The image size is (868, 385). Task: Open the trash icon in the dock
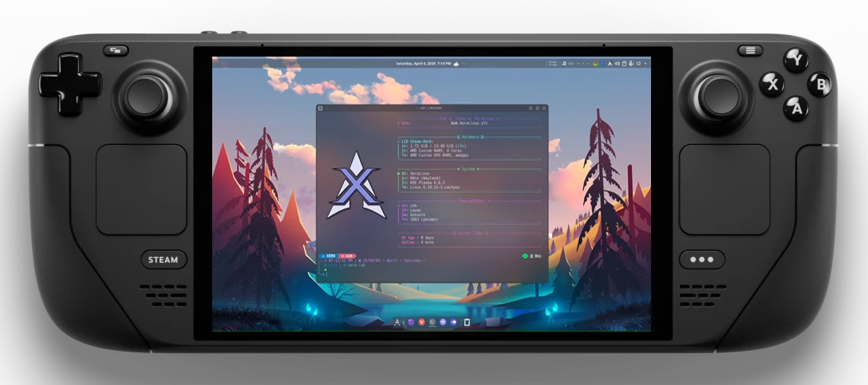(x=468, y=322)
